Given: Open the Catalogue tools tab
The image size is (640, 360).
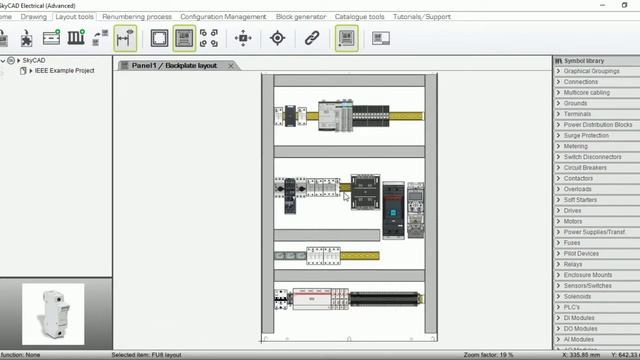Looking at the screenshot, I should point(359,17).
